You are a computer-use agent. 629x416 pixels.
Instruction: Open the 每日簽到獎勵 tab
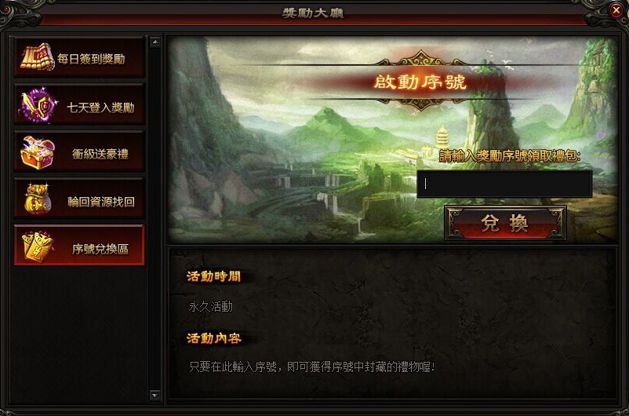(79, 57)
